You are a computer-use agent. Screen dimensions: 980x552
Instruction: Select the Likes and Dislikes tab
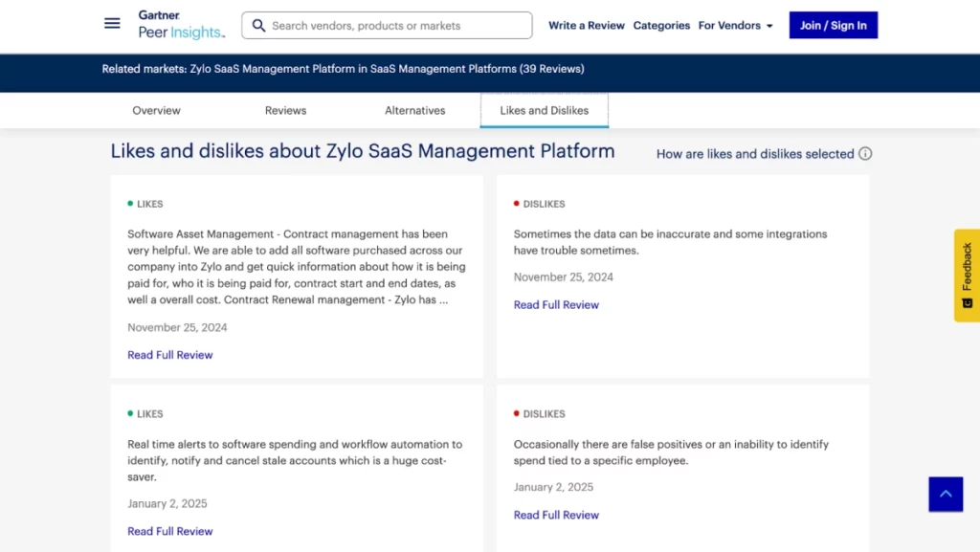click(x=545, y=111)
